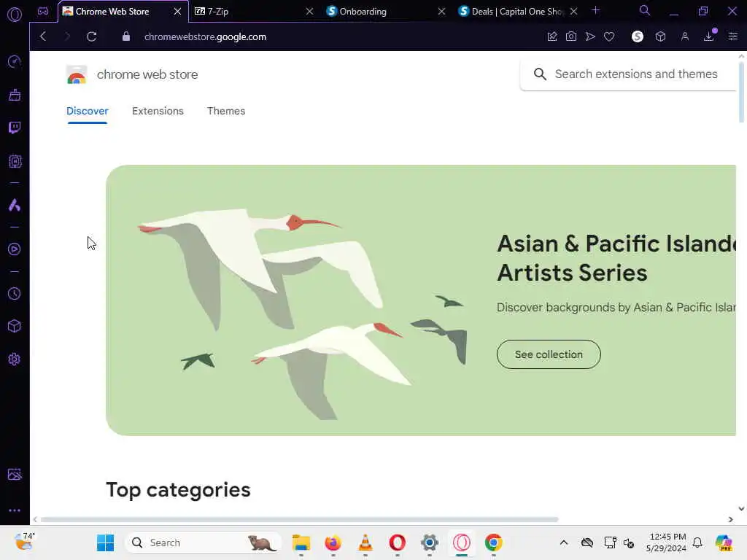Open GX Cleaner in sidebar
The width and height of the screenshot is (747, 560).
(15, 95)
